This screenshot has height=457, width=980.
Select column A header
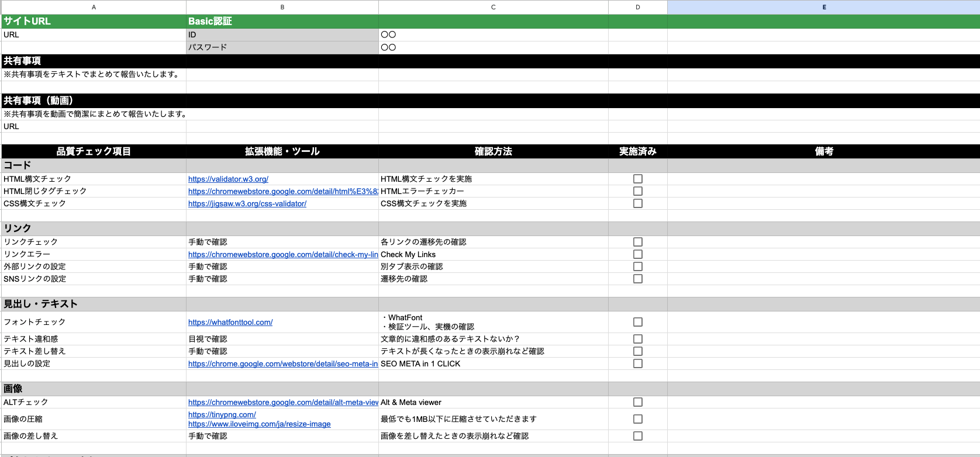[x=94, y=7]
